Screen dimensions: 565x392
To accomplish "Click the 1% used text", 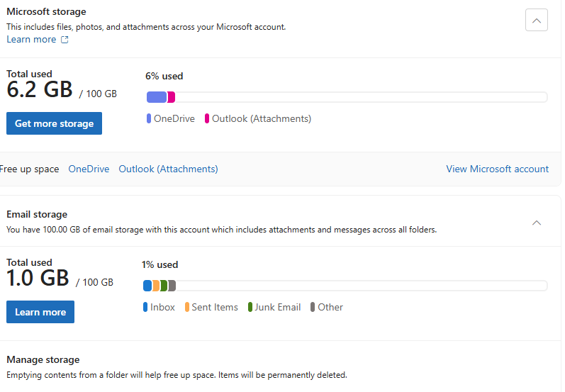I will coord(160,264).
